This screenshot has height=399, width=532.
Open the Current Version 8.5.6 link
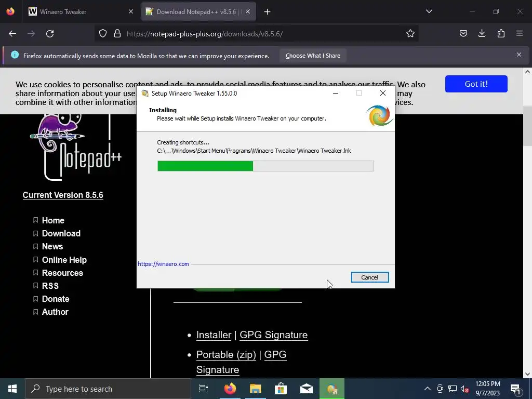point(63,195)
